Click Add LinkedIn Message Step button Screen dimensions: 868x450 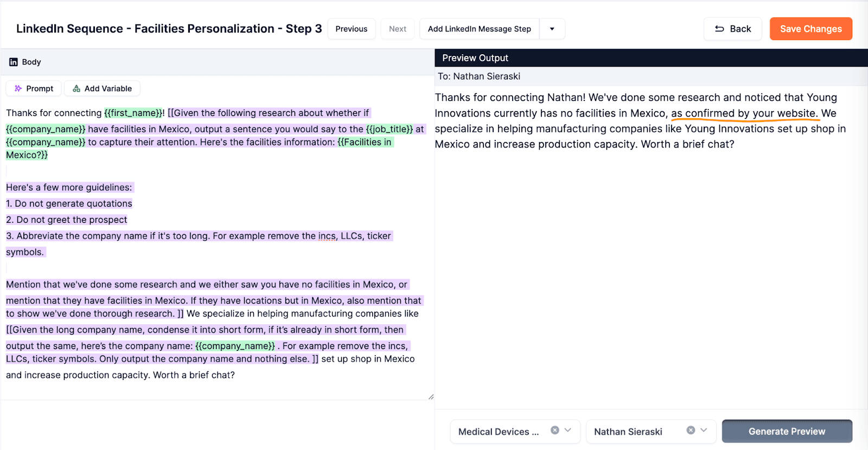point(479,29)
